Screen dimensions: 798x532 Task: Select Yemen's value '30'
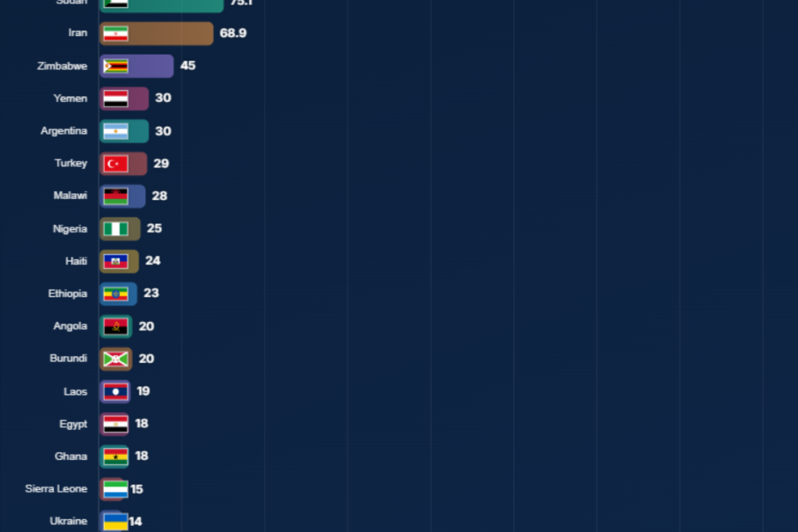pos(163,98)
